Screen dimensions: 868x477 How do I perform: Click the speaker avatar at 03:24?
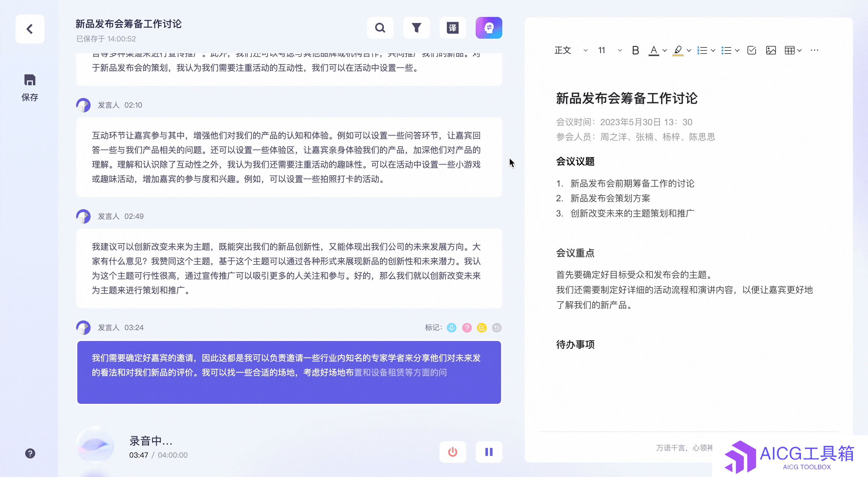83,328
